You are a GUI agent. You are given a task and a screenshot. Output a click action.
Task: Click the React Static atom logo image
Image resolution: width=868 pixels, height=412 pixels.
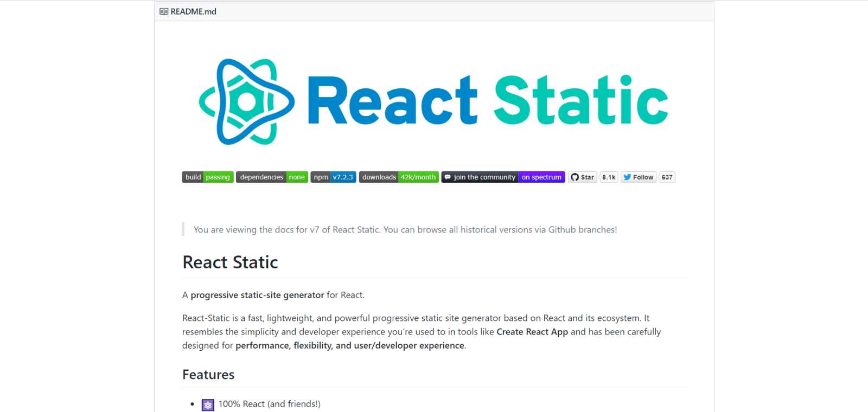tap(247, 102)
